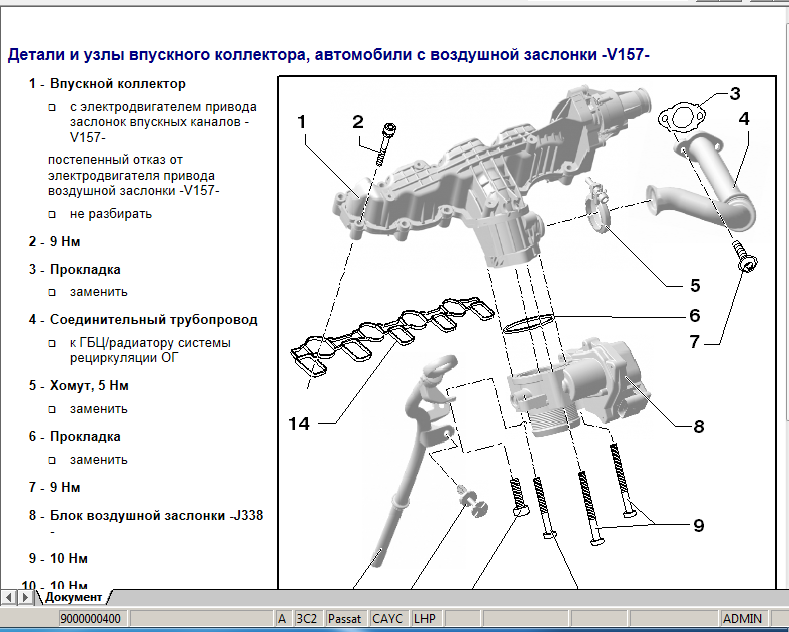Click the left tab scroll arrow

(x=10, y=597)
